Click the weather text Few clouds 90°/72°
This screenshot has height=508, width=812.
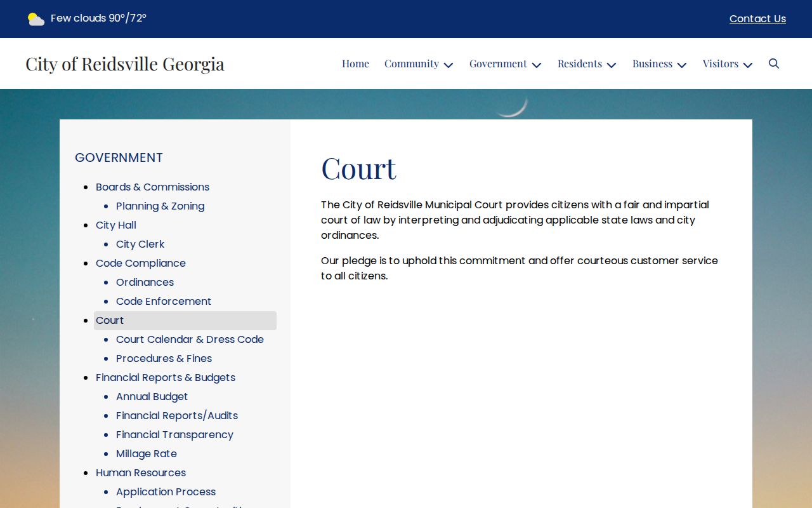click(x=98, y=18)
